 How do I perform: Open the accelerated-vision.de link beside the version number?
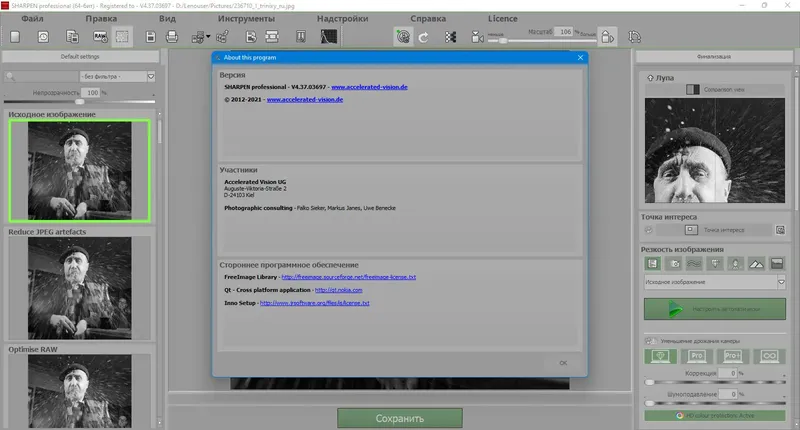pos(369,87)
